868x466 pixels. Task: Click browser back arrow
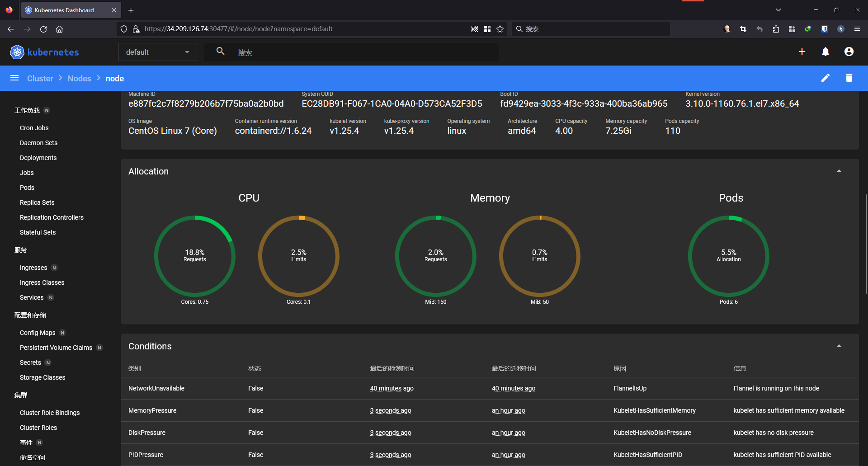11,29
